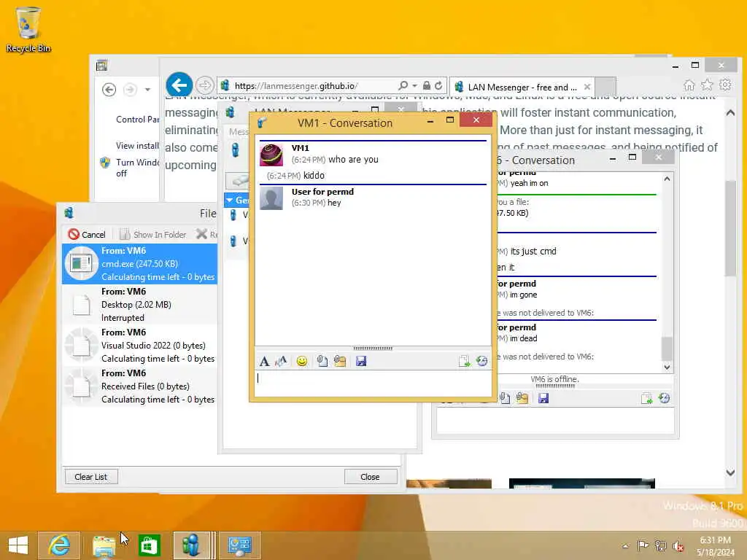Click the magnifier search icon in address bar
Image resolution: width=747 pixels, height=560 pixels.
[403, 86]
